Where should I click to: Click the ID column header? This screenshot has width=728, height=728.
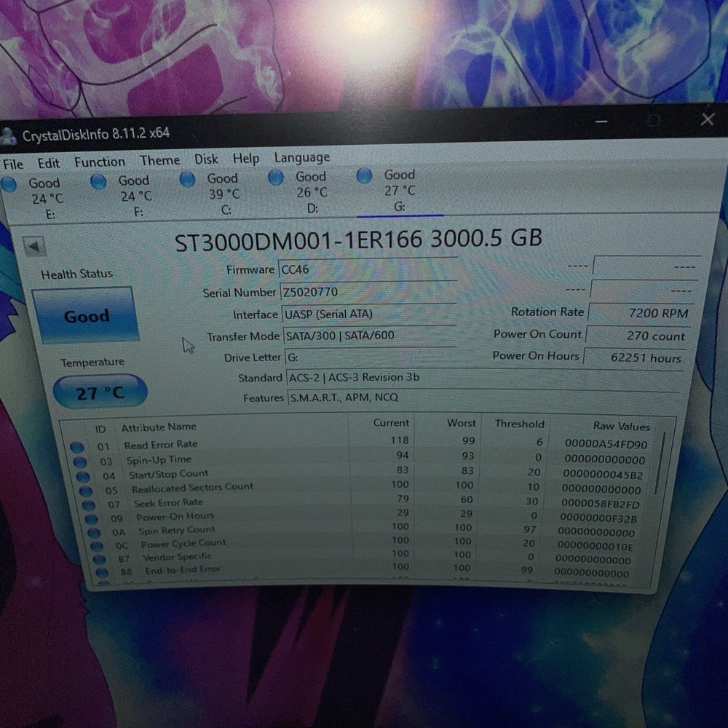point(100,429)
